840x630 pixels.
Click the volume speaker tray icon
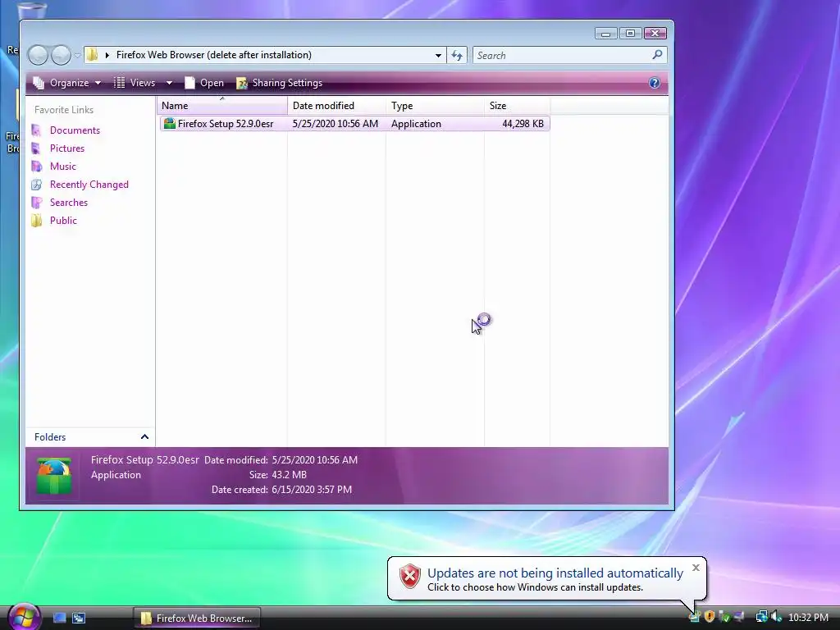(777, 617)
